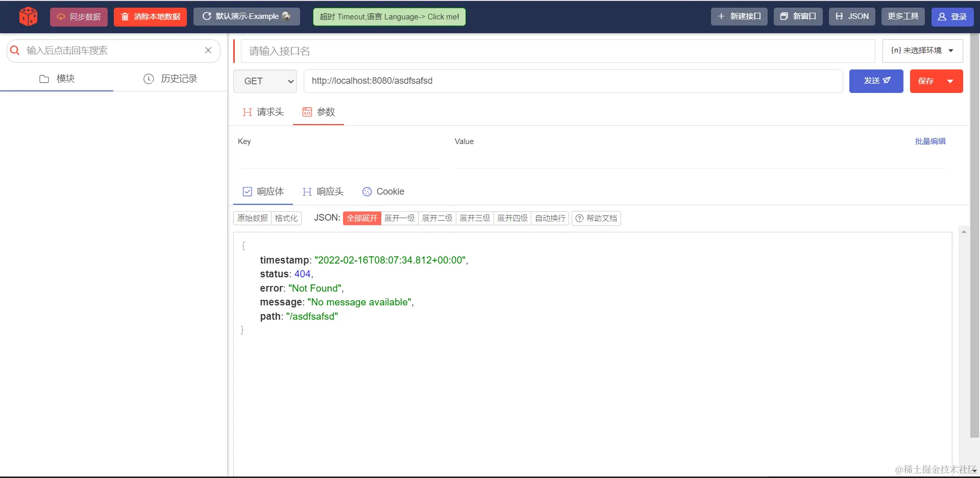Click the Timeout Language green banner

pyautogui.click(x=389, y=17)
